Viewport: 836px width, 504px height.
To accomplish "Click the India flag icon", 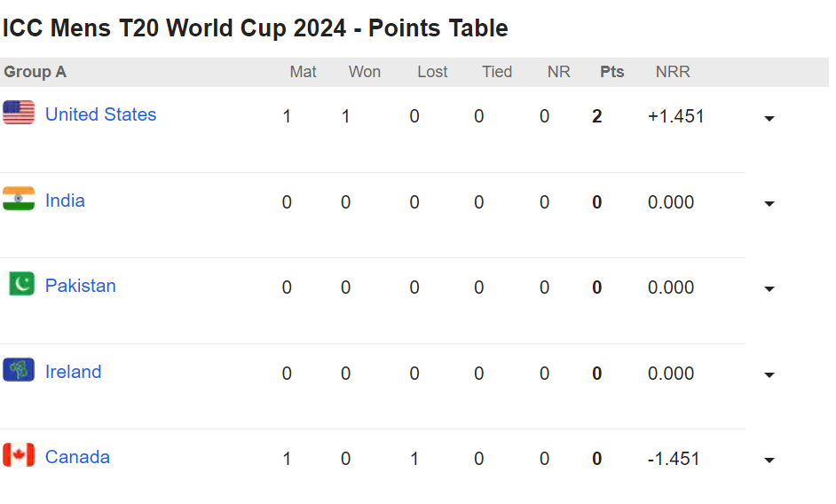I will (x=19, y=199).
